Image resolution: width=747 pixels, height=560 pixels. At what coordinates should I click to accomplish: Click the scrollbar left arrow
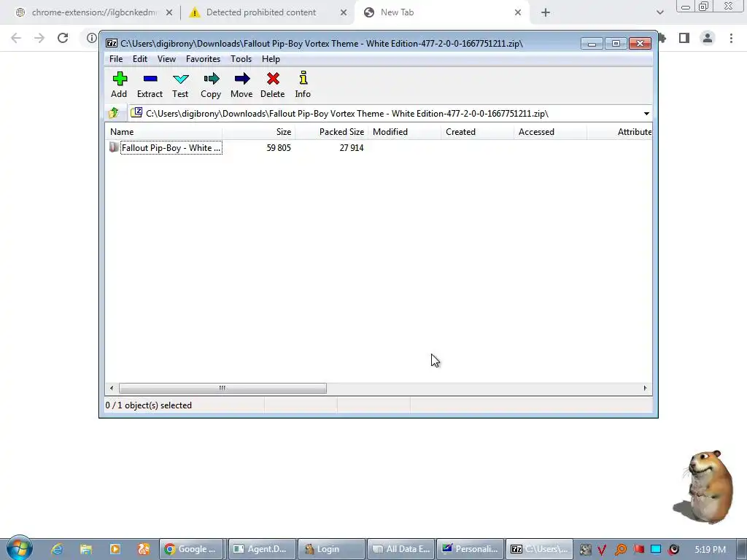pyautogui.click(x=112, y=388)
